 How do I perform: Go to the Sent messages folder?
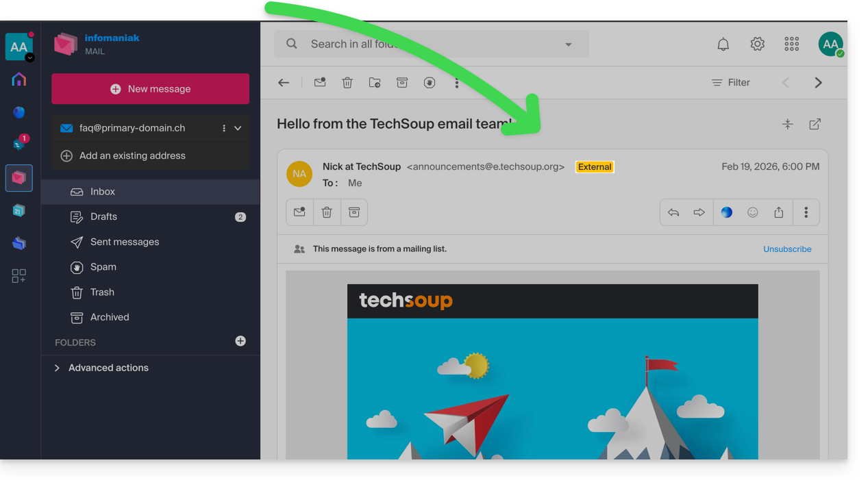pyautogui.click(x=124, y=242)
